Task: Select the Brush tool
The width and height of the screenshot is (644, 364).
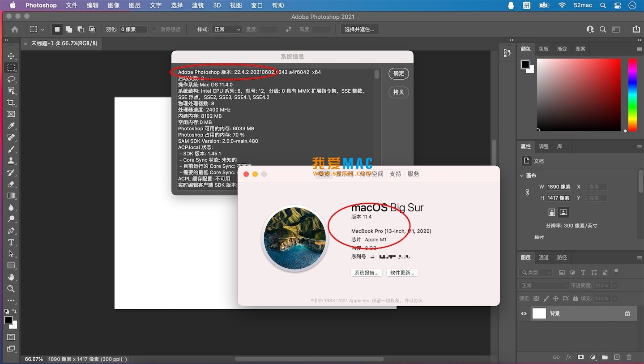Action: [11, 149]
